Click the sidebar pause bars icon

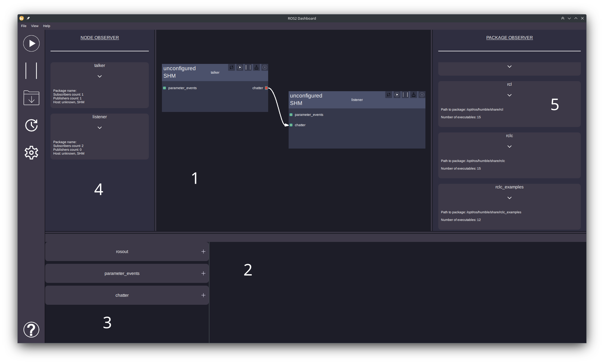point(31,71)
